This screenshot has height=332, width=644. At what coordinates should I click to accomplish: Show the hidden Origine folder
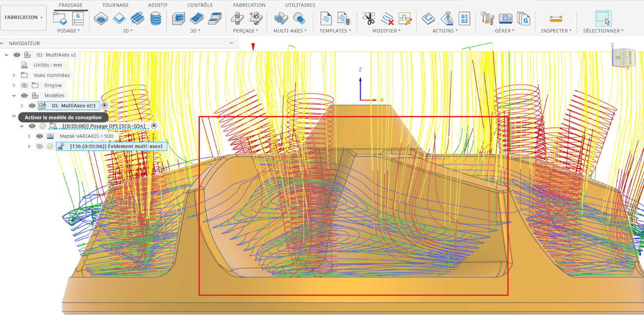pyautogui.click(x=24, y=85)
